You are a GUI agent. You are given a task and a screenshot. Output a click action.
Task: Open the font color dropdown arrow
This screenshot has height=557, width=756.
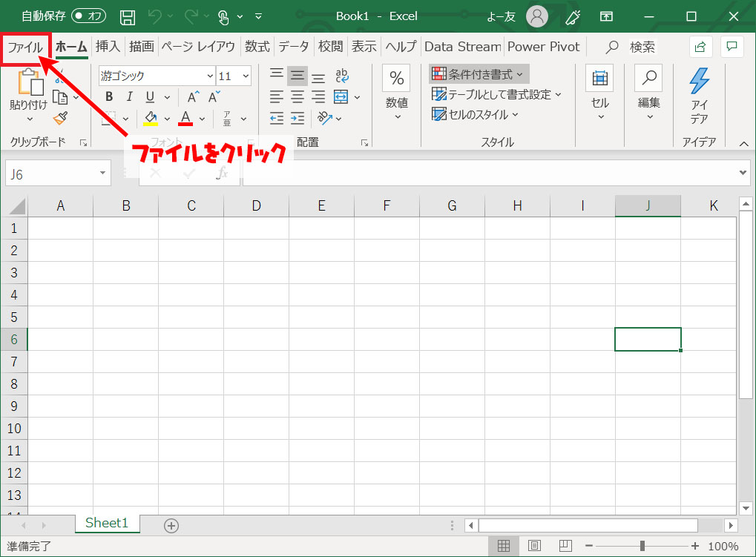click(x=202, y=119)
